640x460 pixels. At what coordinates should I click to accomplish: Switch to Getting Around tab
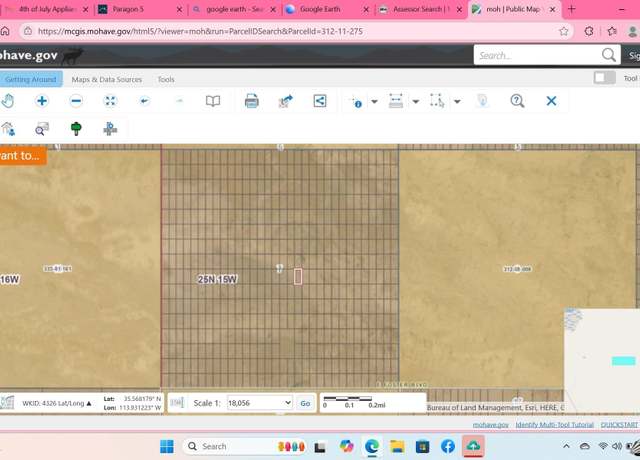pyautogui.click(x=31, y=79)
